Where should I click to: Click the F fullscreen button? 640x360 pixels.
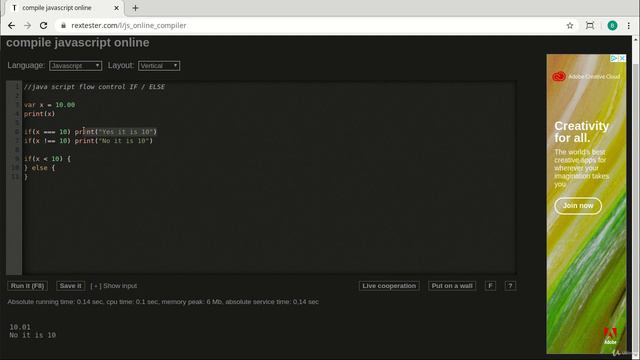coord(490,286)
